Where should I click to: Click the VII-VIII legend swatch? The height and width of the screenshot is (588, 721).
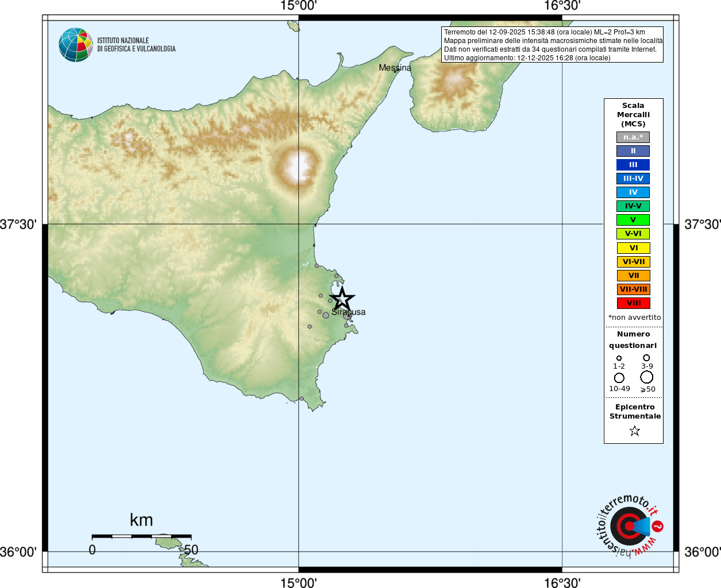pyautogui.click(x=634, y=289)
